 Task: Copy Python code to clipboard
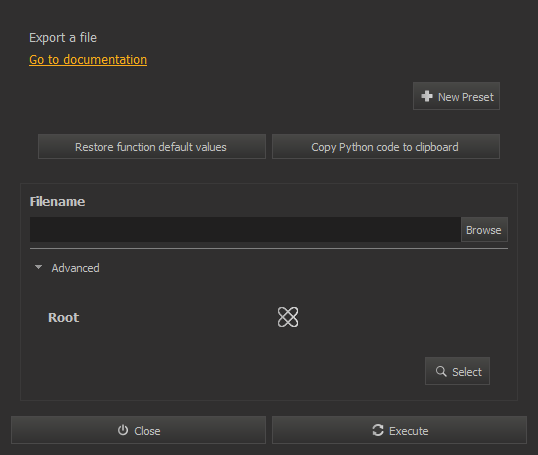pos(386,147)
